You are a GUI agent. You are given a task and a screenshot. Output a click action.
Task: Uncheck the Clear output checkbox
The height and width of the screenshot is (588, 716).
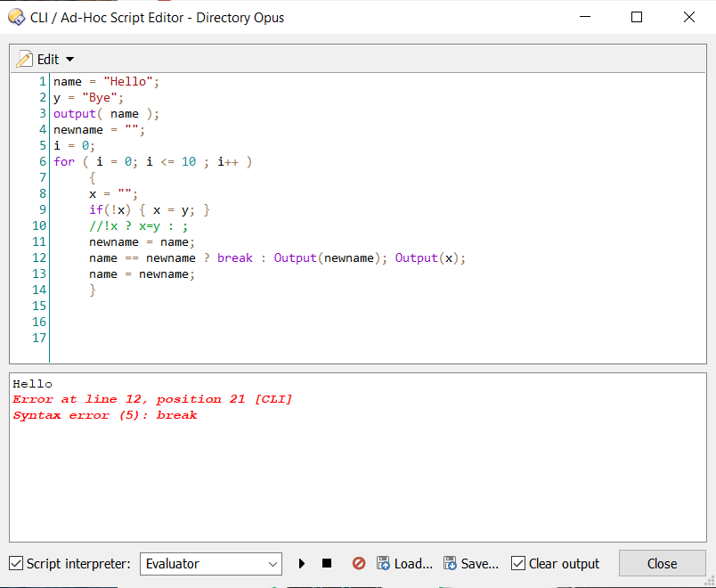518,564
